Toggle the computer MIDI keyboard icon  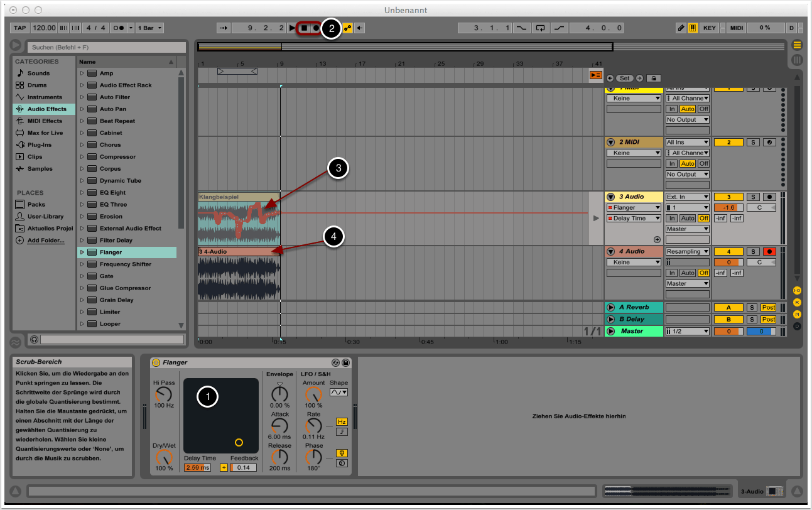point(693,28)
